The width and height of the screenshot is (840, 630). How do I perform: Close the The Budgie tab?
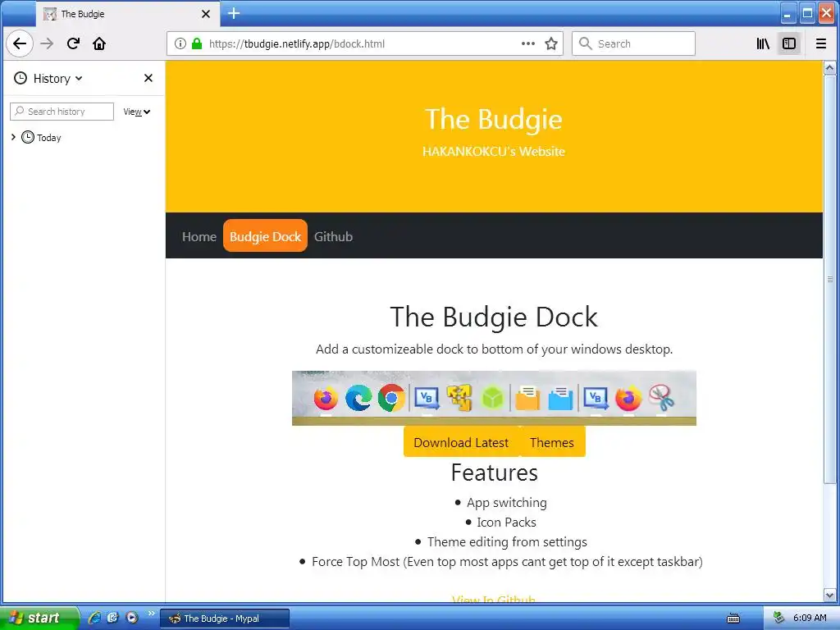tap(206, 14)
